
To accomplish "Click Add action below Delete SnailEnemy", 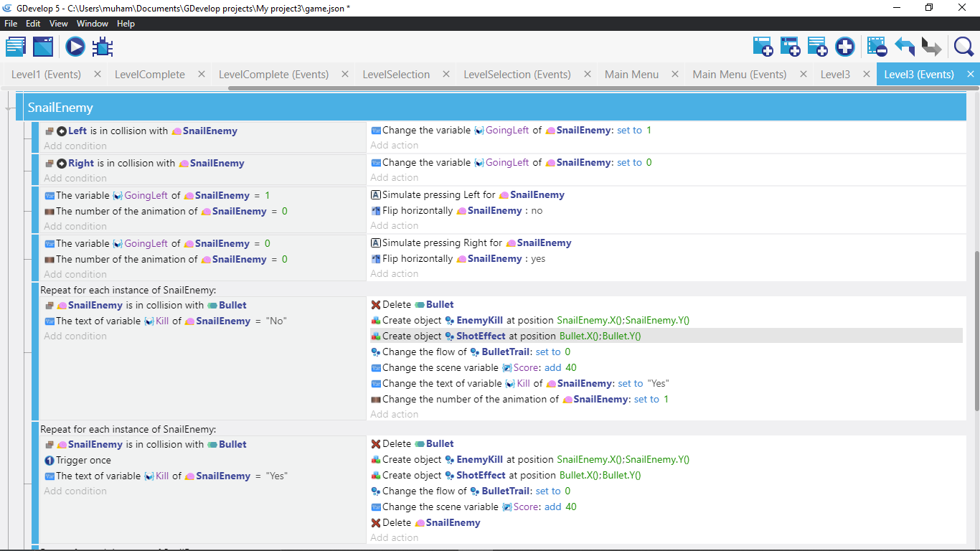I will (394, 537).
